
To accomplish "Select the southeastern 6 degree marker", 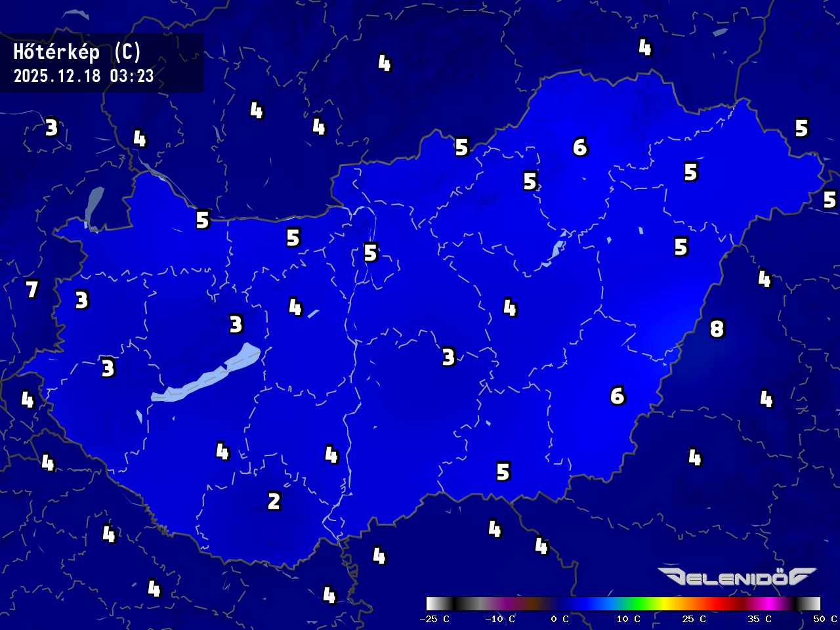I will 618,396.
